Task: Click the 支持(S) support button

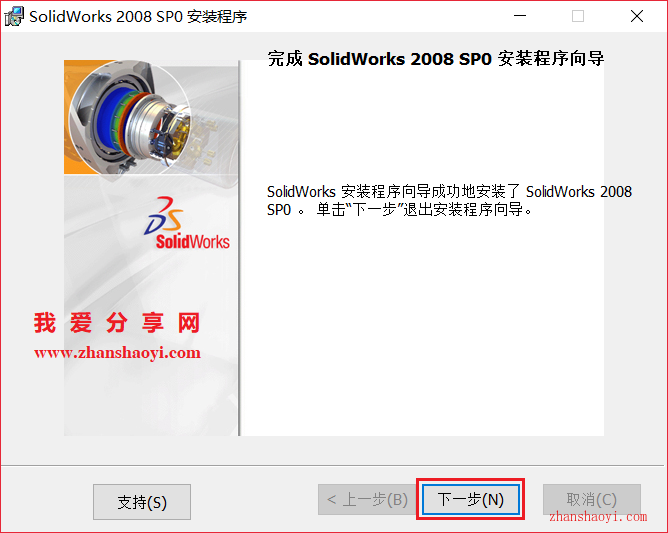Action: pos(142,502)
